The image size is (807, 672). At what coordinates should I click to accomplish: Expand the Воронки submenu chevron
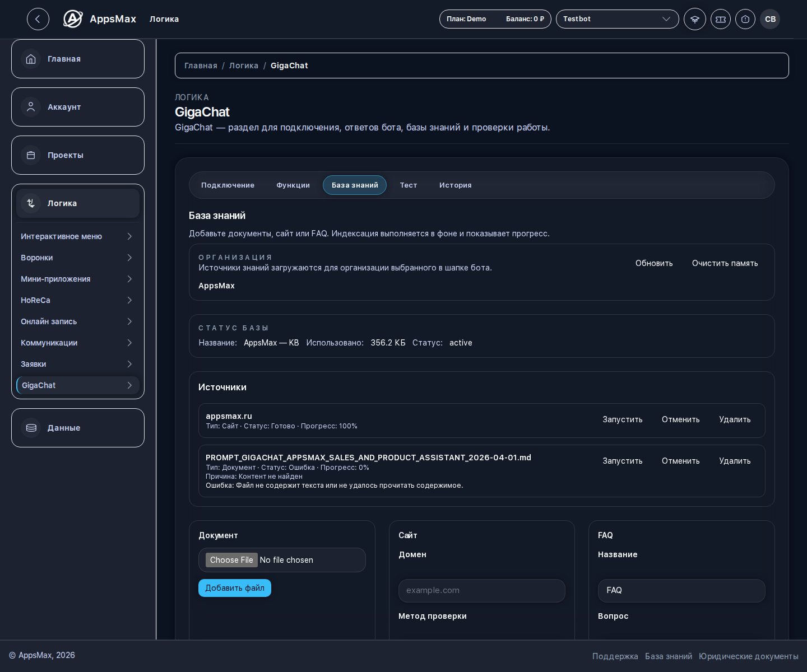tap(129, 258)
